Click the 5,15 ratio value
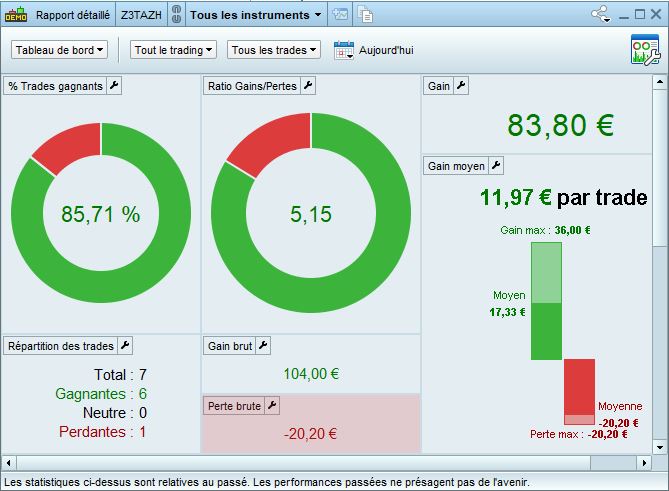The width and height of the screenshot is (669, 491). [x=311, y=214]
